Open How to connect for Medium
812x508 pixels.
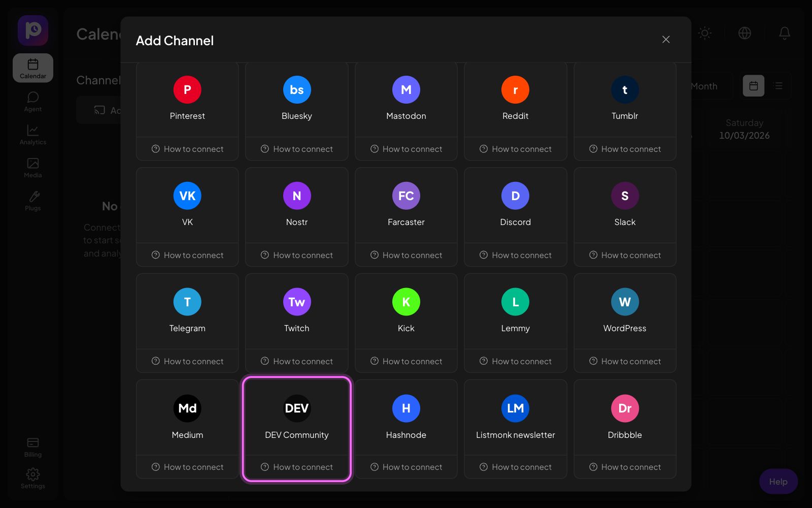click(187, 467)
